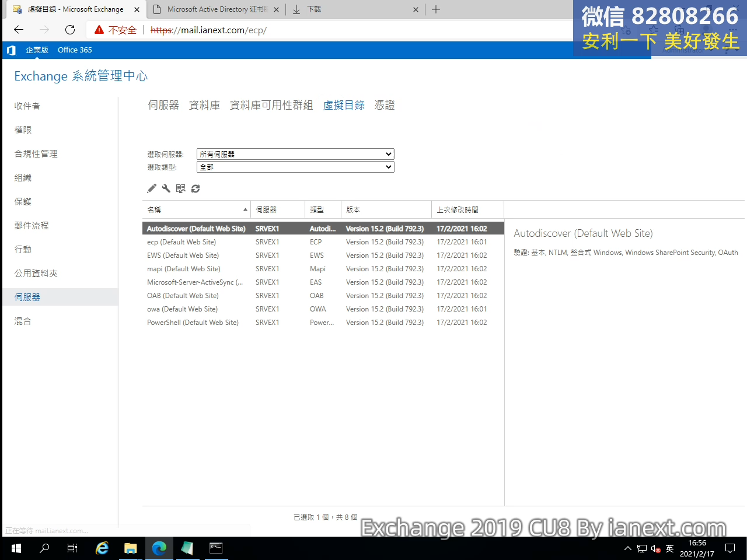Click the green app icon beside Edge on taskbar

click(x=187, y=548)
